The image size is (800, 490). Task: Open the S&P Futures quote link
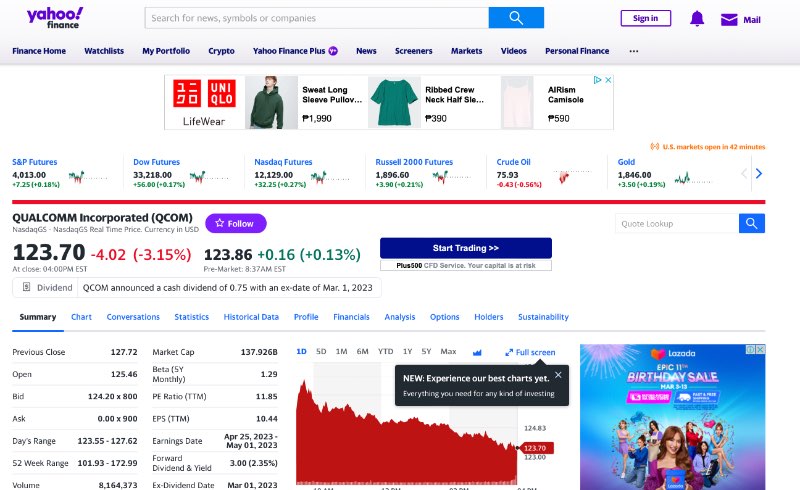[35, 162]
